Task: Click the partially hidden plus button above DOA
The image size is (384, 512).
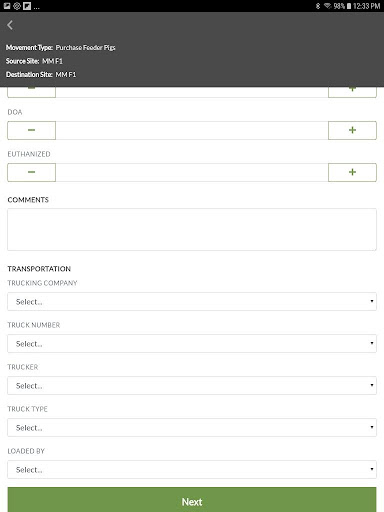Action: tap(352, 92)
